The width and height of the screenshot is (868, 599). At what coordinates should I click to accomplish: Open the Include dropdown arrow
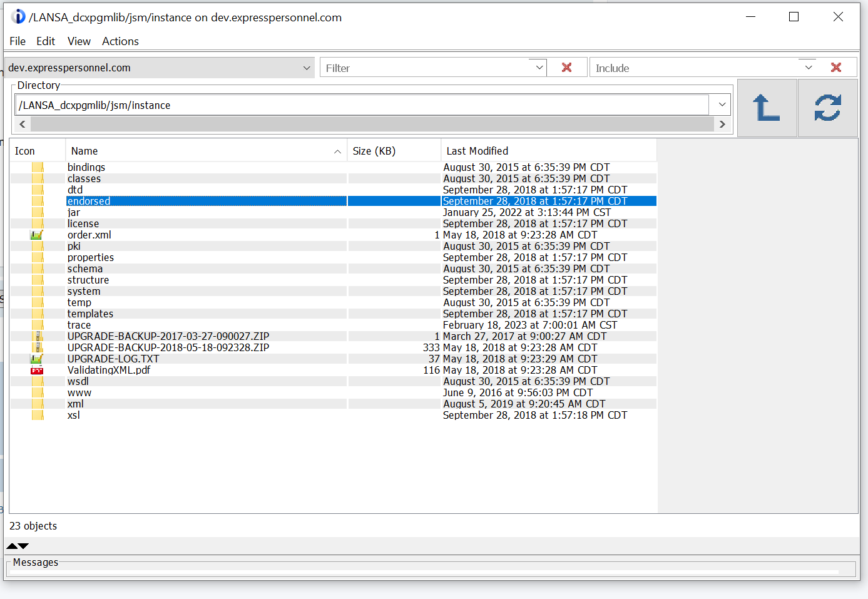tap(808, 68)
